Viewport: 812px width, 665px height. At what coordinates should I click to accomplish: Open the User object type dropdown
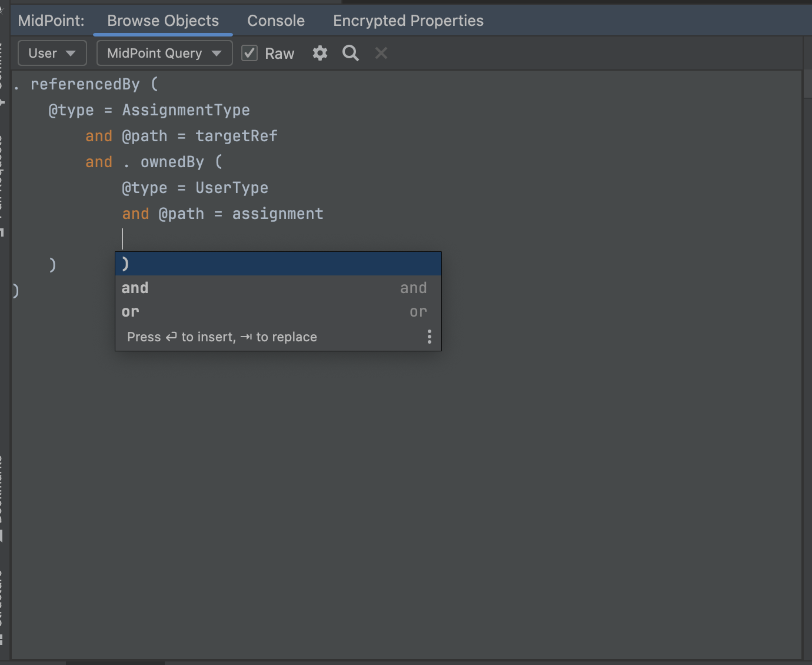(52, 53)
